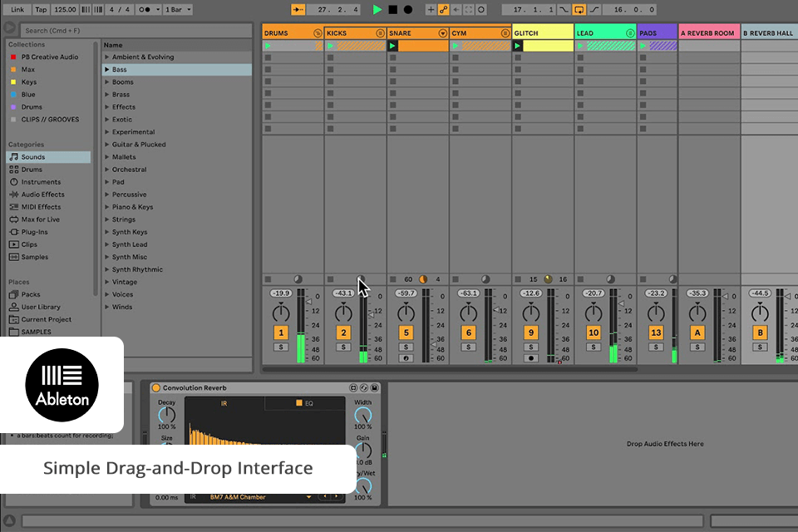
Task: Unfold the SNARE group track
Action: [x=443, y=33]
